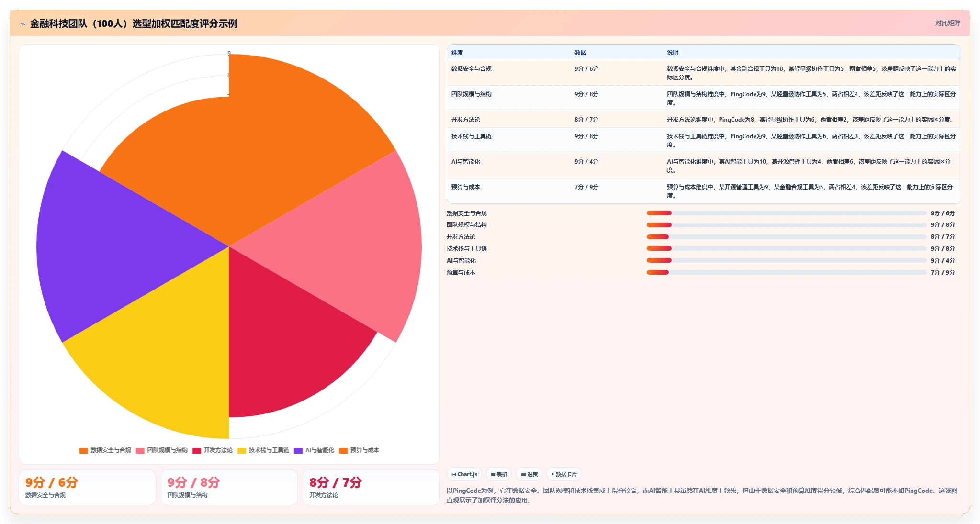This screenshot has width=980, height=524.
Task: Click the small icon before the page title
Action: pyautogui.click(x=23, y=24)
